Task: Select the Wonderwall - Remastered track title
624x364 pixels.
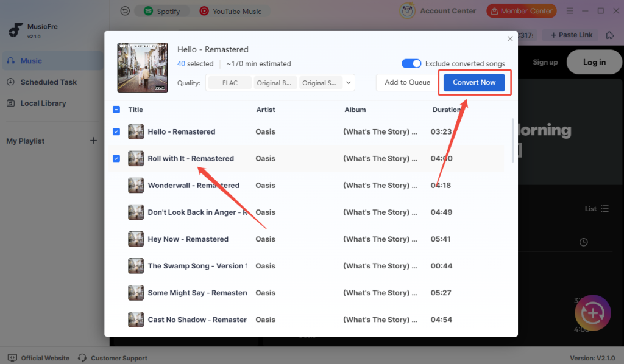Action: point(193,186)
